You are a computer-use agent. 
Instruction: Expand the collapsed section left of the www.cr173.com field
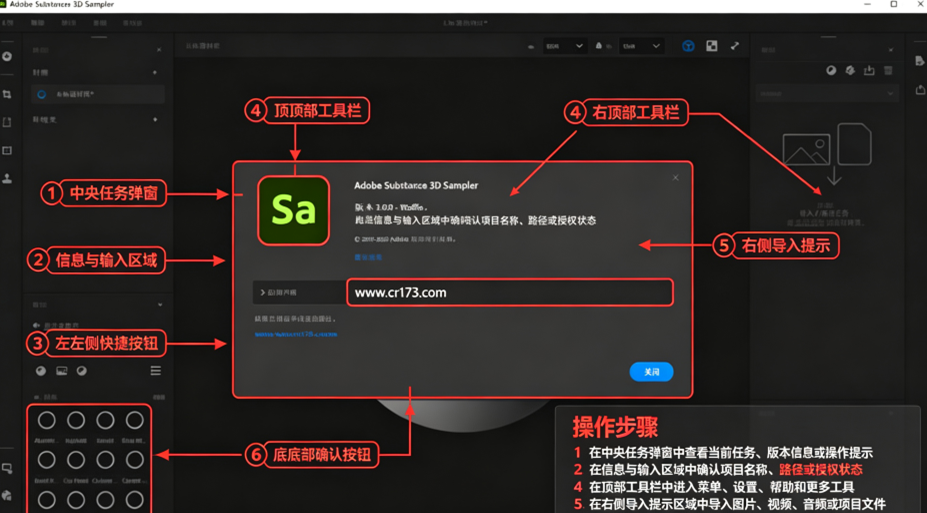click(299, 292)
